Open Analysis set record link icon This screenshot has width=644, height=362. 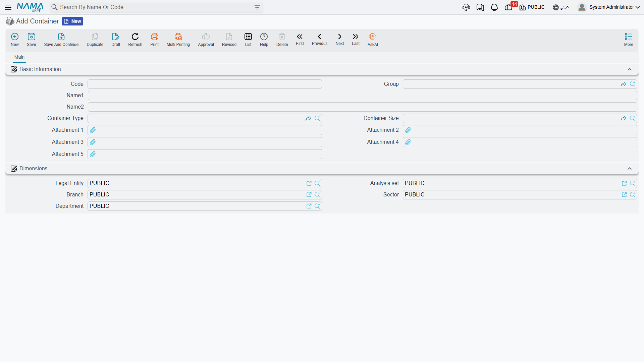click(624, 183)
